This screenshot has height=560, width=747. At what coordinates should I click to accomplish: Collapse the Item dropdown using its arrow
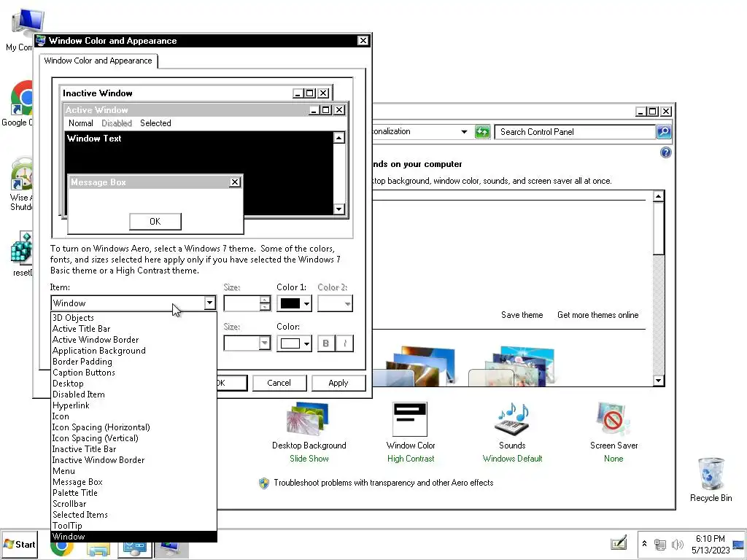click(x=209, y=303)
